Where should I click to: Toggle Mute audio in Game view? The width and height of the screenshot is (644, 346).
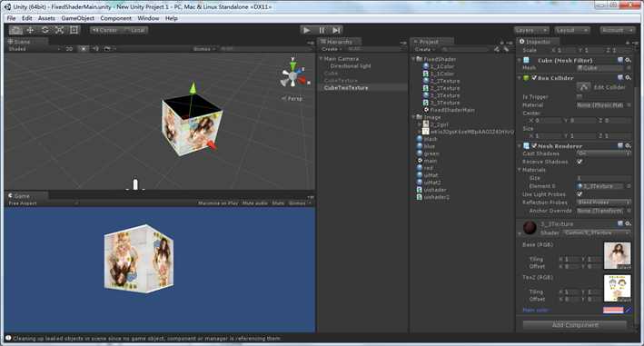255,203
